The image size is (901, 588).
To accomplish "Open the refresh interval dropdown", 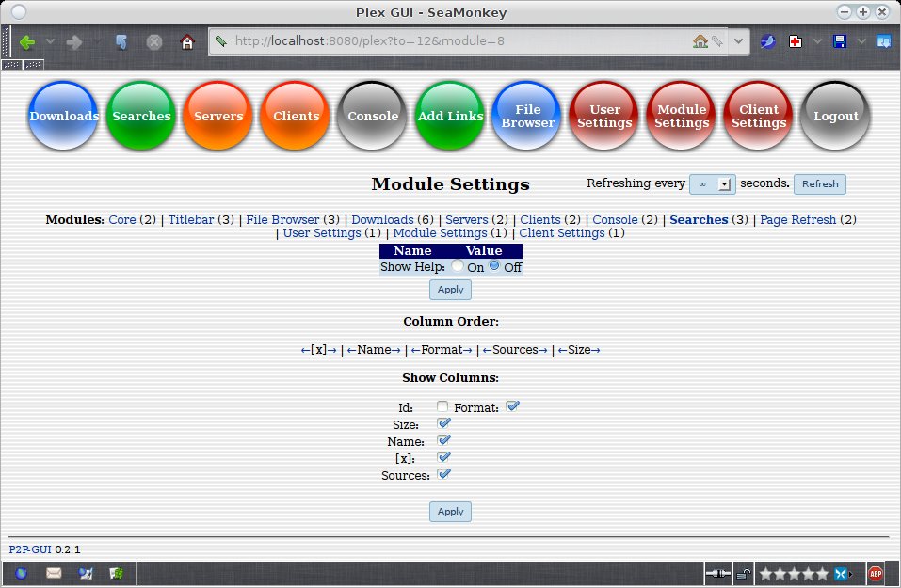I will coord(712,184).
